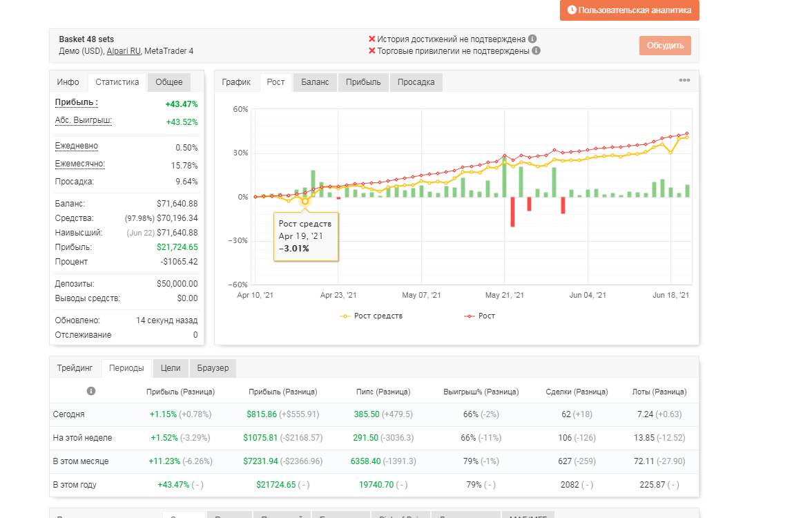The height and width of the screenshot is (518, 812).
Task: Switch to Баланс chart tab
Action: 315,81
